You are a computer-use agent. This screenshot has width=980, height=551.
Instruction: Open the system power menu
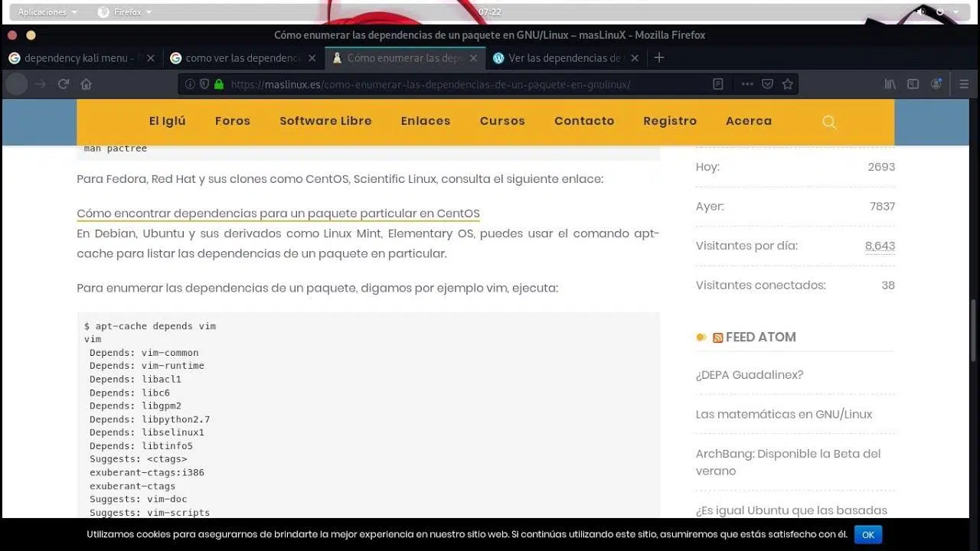(x=940, y=12)
